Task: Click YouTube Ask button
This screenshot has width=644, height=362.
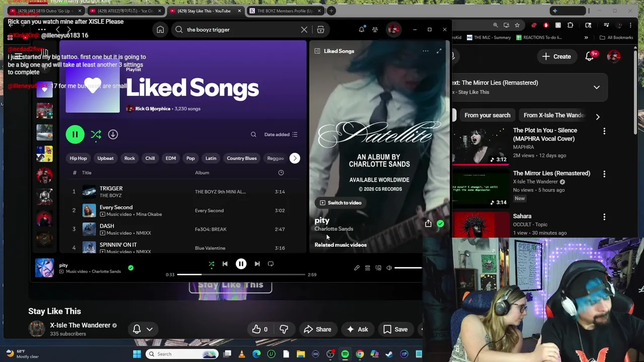Action: 357,329
